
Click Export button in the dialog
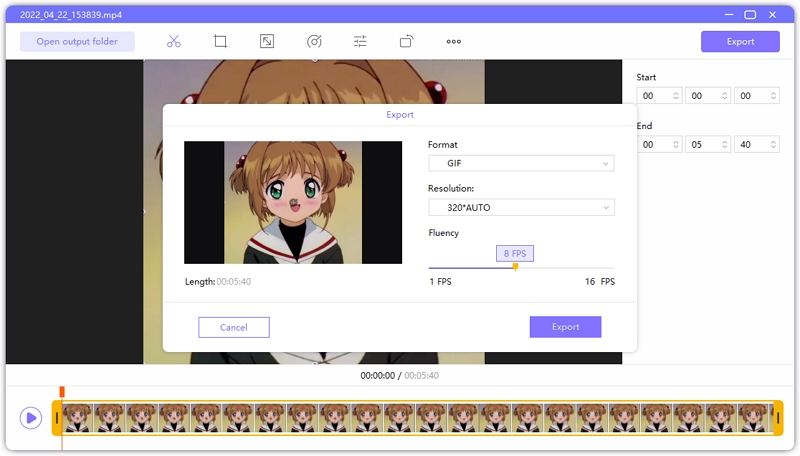(x=565, y=327)
